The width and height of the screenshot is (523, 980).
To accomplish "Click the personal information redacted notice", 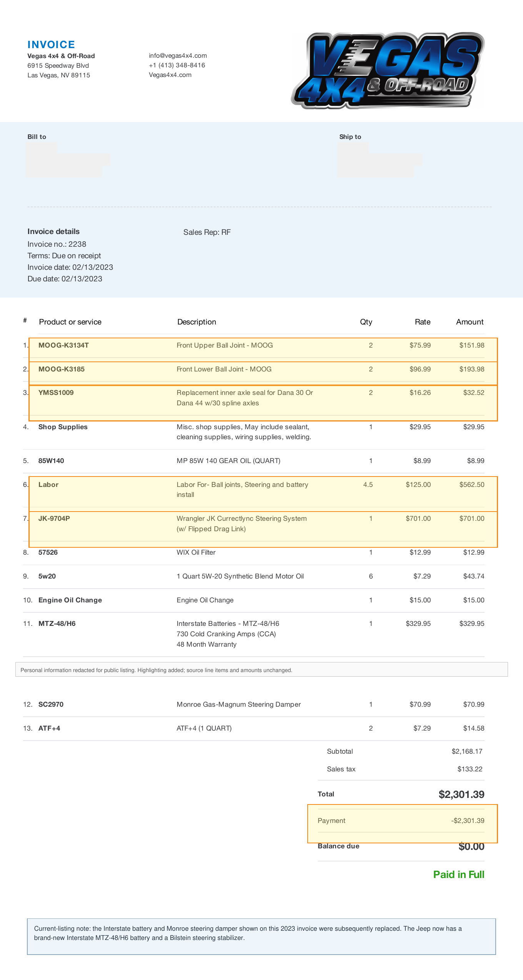I will [261, 669].
